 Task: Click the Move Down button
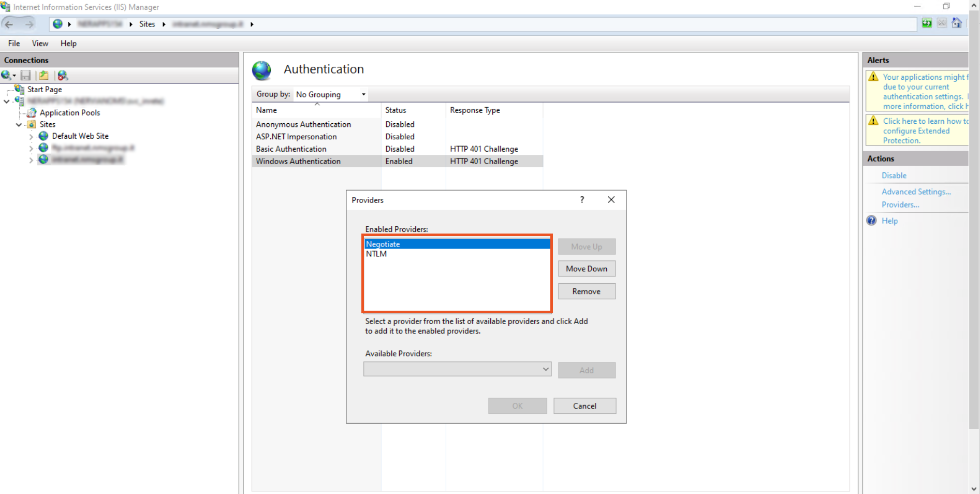pos(587,269)
